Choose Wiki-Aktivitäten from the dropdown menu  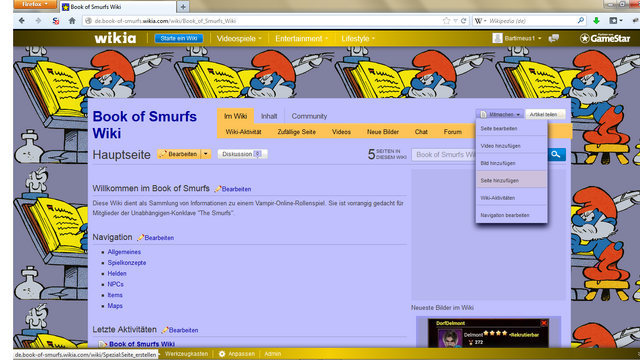coord(511,198)
